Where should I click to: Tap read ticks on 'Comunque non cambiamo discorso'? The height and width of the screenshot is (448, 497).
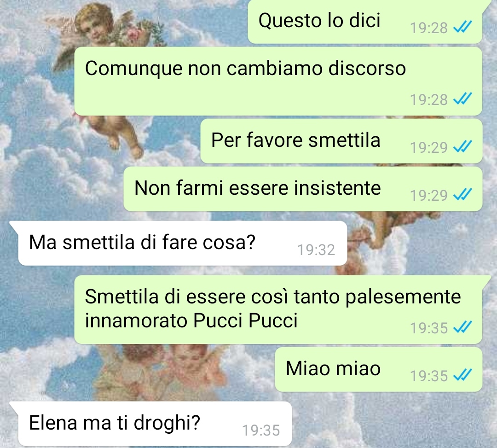click(462, 99)
